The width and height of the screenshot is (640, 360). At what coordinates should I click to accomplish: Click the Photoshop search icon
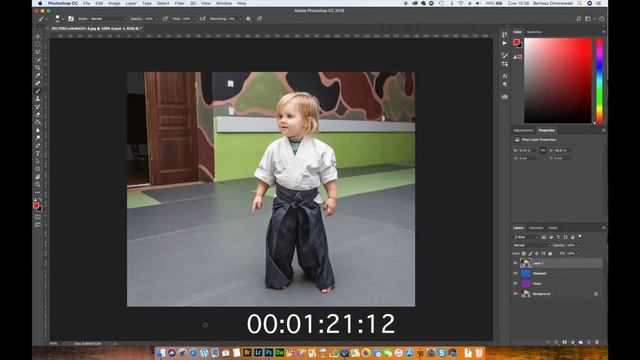(578, 19)
